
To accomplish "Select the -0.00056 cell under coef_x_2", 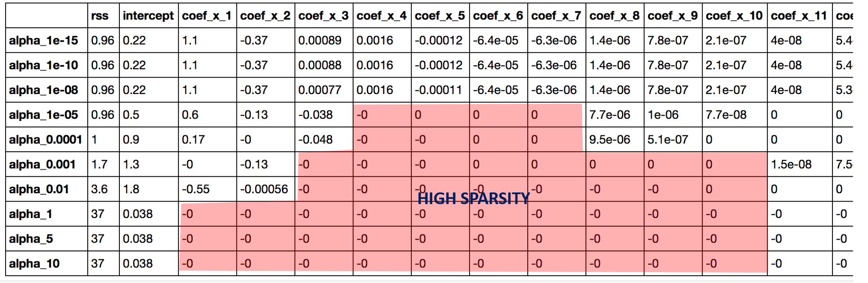I will tap(264, 189).
